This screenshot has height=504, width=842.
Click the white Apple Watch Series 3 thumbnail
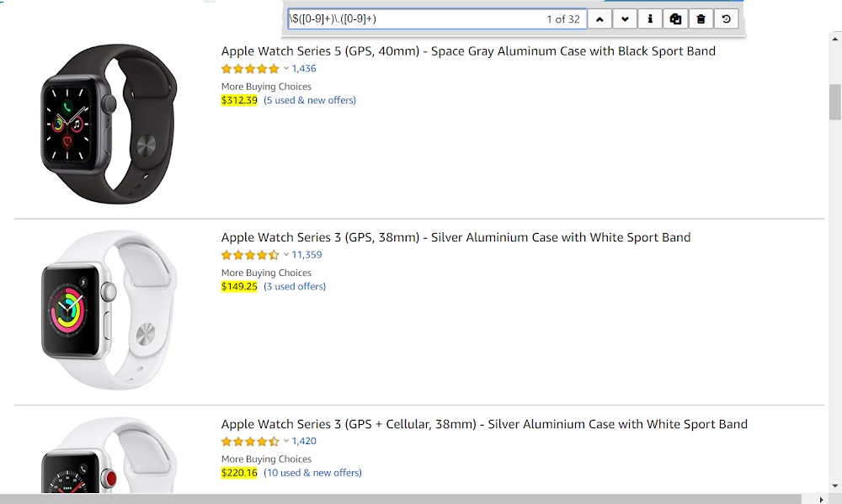coord(109,310)
